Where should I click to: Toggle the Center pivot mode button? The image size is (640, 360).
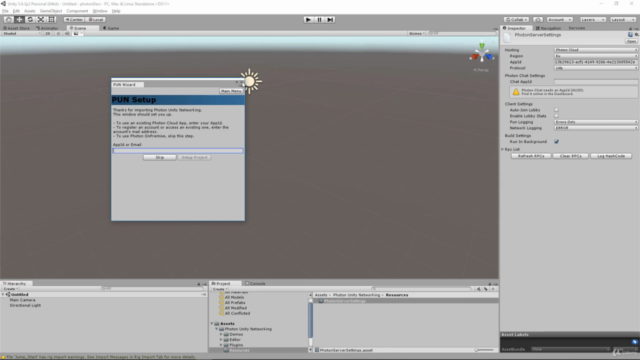(74, 19)
